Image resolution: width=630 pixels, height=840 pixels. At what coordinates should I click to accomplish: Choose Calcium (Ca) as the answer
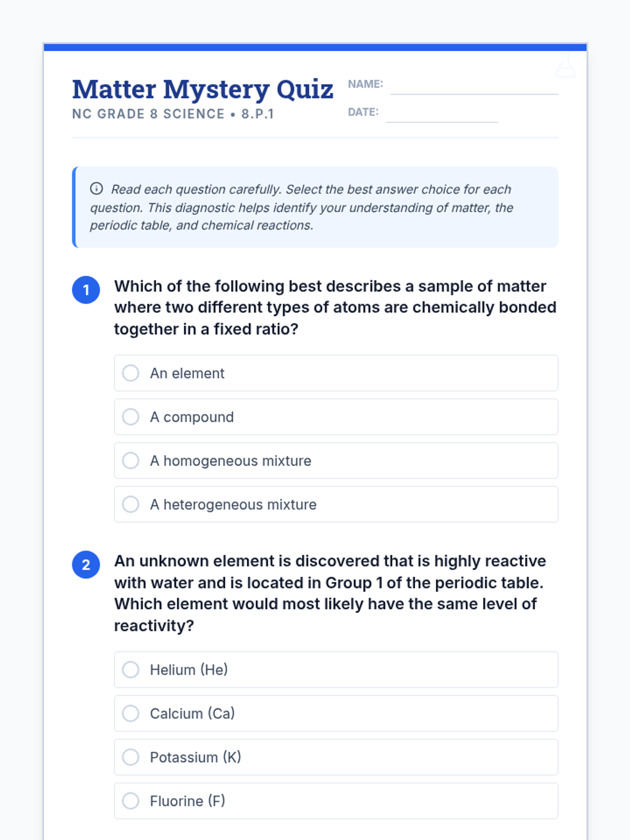tap(336, 713)
